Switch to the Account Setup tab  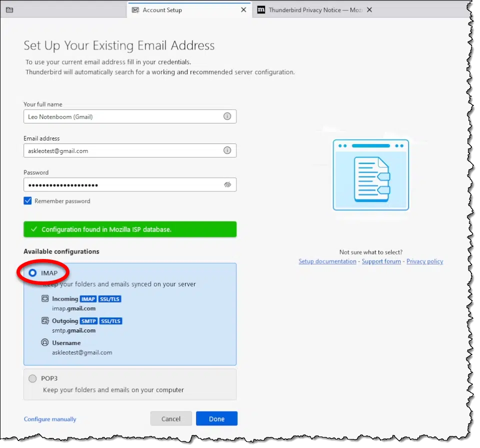pos(189,10)
